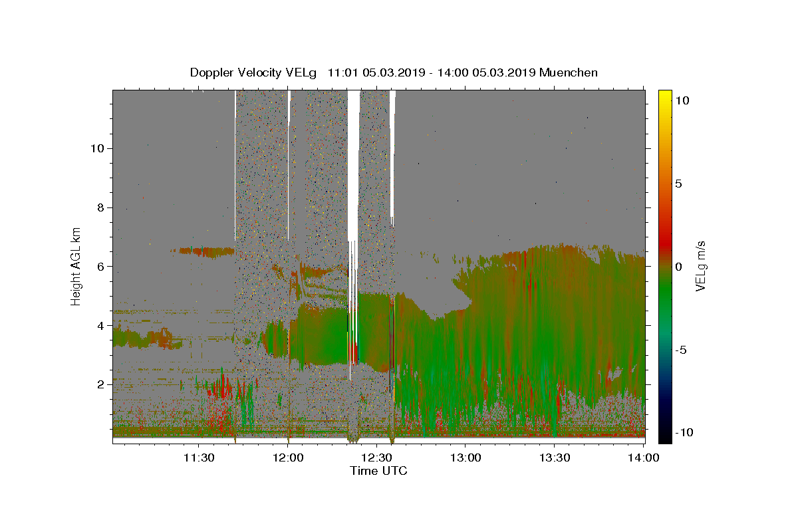The image size is (798, 532).
Task: Click the 11:30 time tick label
Action: (199, 458)
